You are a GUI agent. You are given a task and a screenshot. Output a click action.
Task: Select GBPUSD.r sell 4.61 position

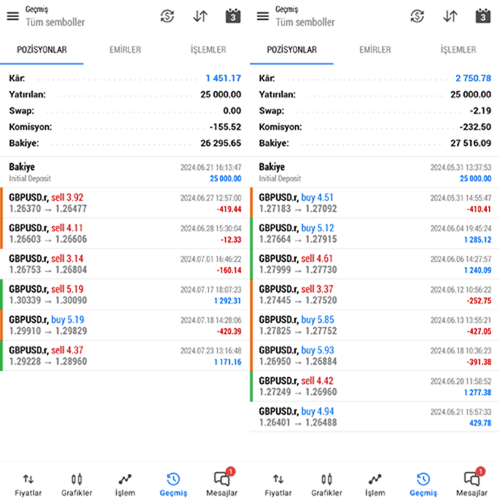[x=375, y=264]
